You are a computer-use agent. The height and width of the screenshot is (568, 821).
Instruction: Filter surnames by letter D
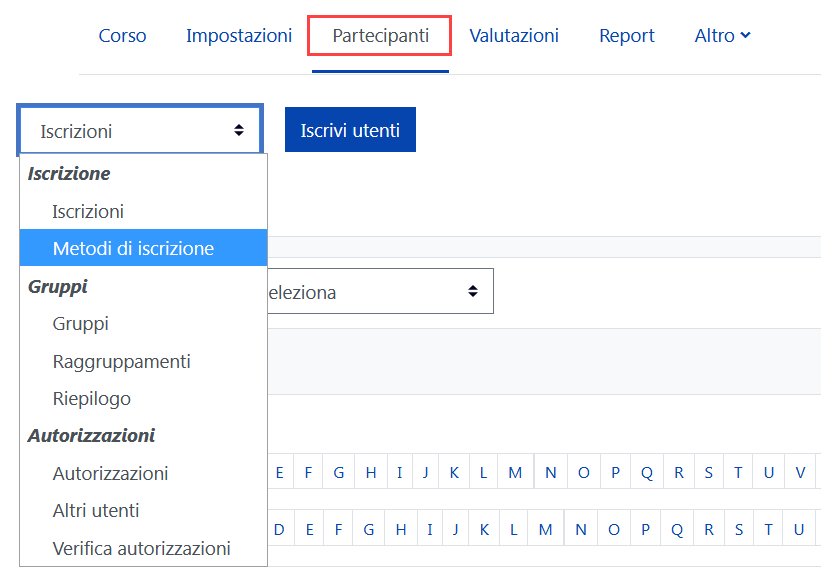coord(279,529)
